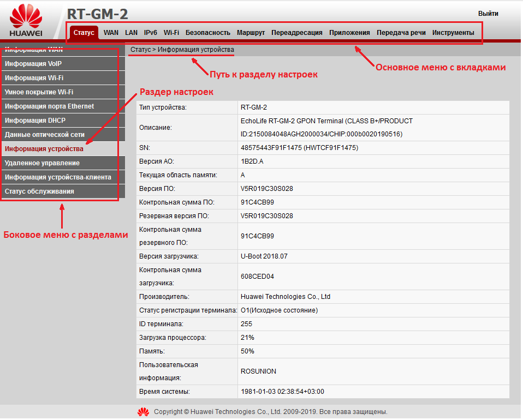
Task: Open the Статус tab
Action: click(84, 33)
